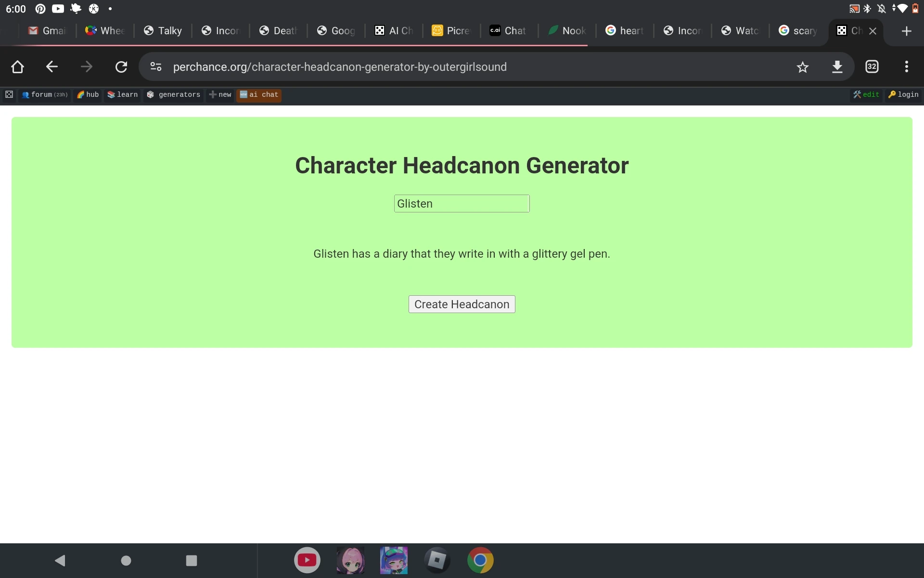Open the generators dice icon
Image resolution: width=924 pixels, height=578 pixels.
(150, 95)
